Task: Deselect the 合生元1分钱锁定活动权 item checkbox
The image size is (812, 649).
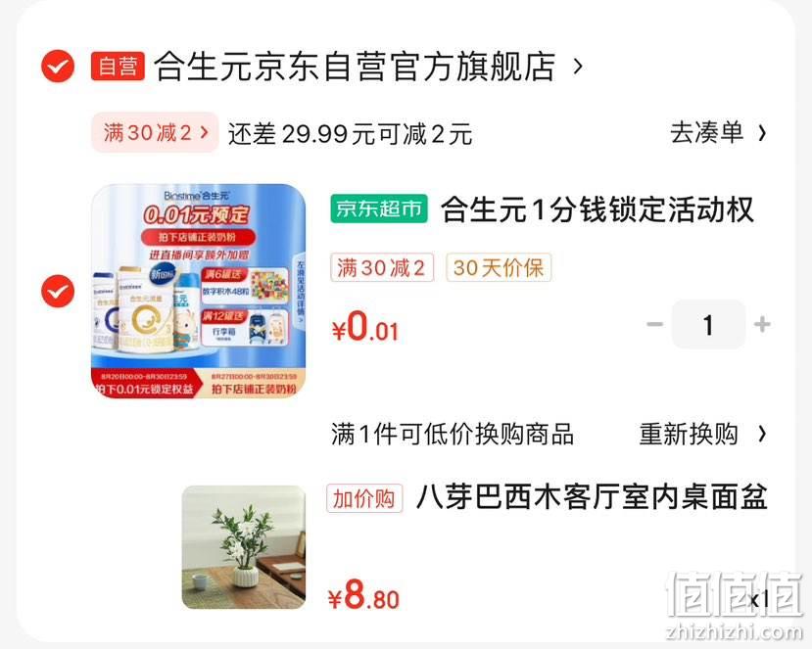Action: click(x=58, y=292)
